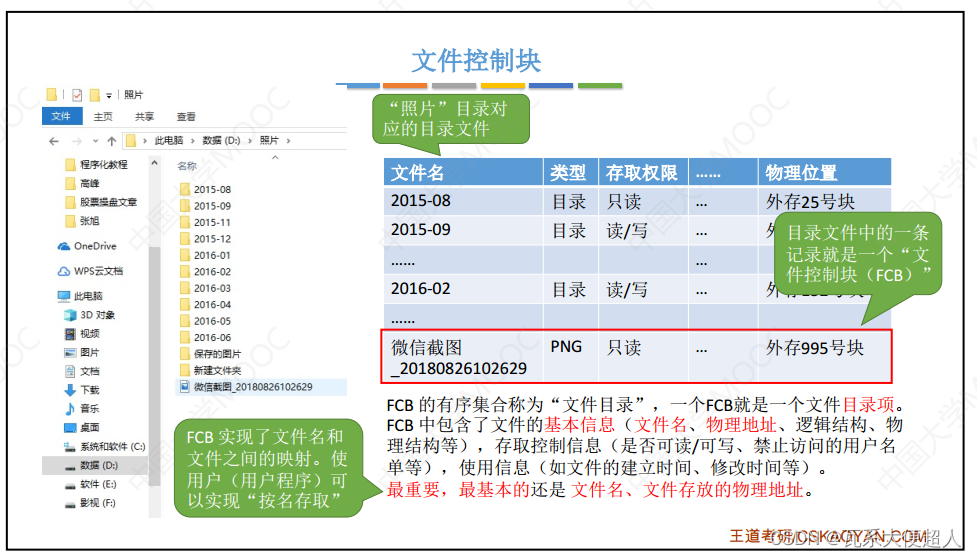Click the WPS云文档 cloud icon
The height and width of the screenshot is (558, 977).
pyautogui.click(x=64, y=271)
